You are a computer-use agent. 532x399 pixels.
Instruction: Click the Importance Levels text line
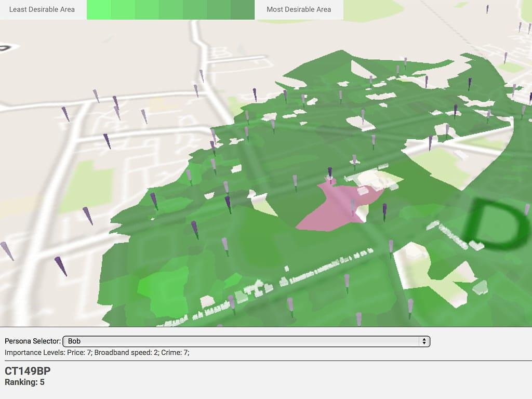[x=97, y=353]
